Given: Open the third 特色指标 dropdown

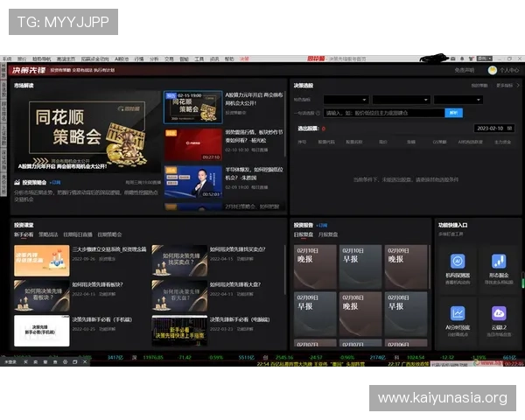Looking at the screenshot, I should tap(458, 100).
